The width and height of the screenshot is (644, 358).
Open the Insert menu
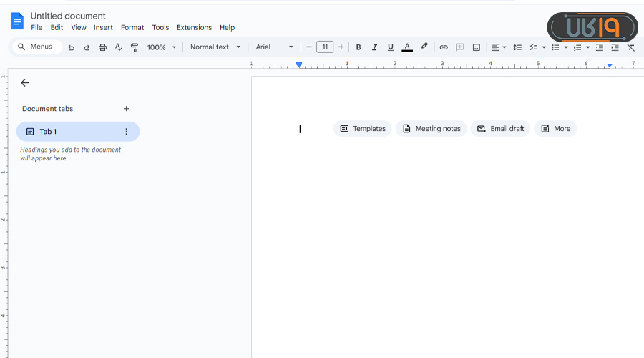(103, 27)
